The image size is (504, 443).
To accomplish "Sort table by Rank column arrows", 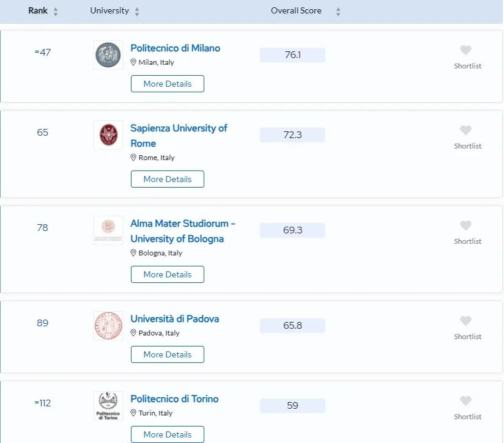I will click(56, 12).
